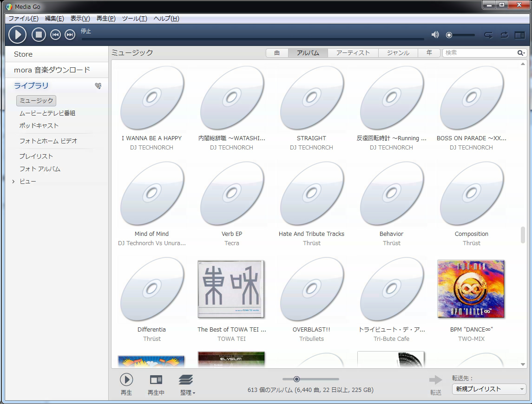Open the ファイル menu
This screenshot has height=404, width=532.
tap(23, 18)
